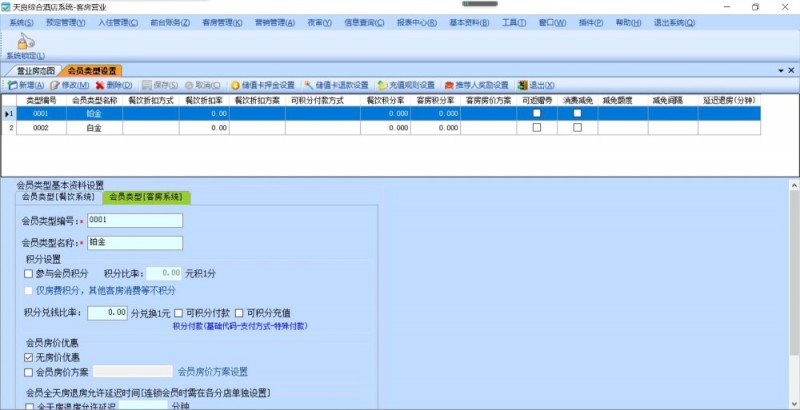Enable 会员房价方案 checkbox
Viewport: 800px width, 410px height.
coord(29,372)
